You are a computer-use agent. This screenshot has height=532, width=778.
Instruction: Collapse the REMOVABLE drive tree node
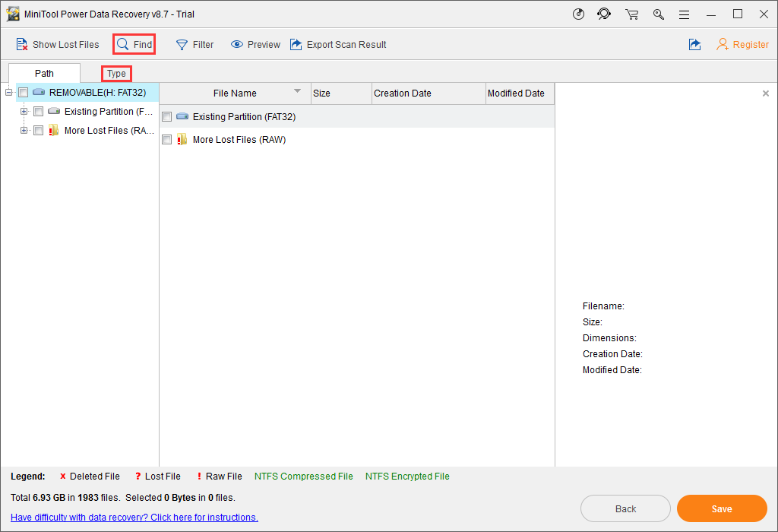click(9, 93)
